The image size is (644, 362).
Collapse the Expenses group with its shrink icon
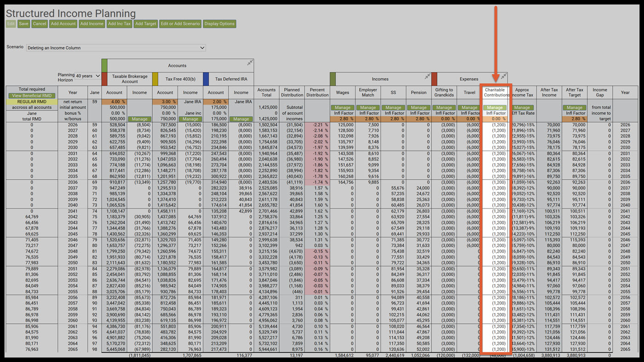[x=504, y=76]
